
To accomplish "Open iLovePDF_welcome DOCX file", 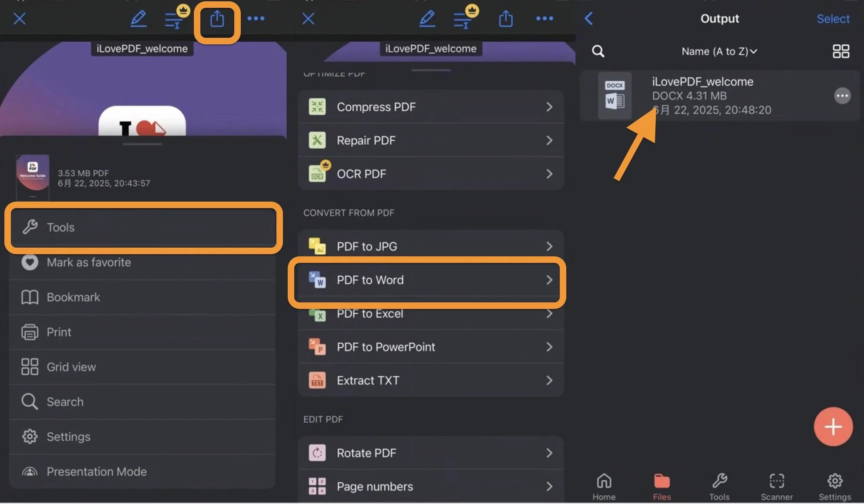I will tap(720, 96).
